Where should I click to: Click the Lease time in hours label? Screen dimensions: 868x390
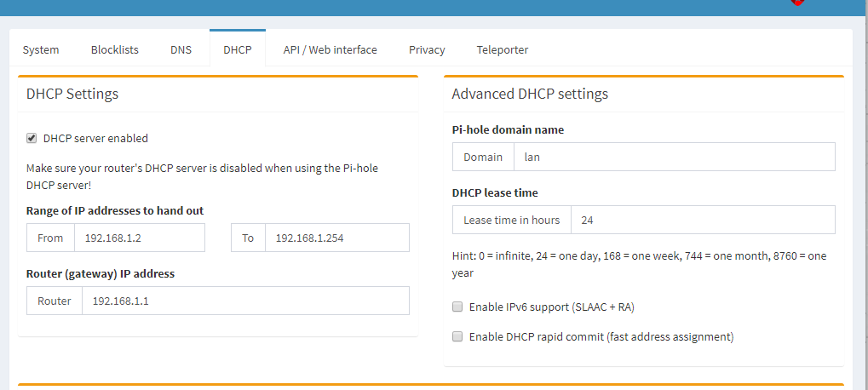(x=512, y=220)
